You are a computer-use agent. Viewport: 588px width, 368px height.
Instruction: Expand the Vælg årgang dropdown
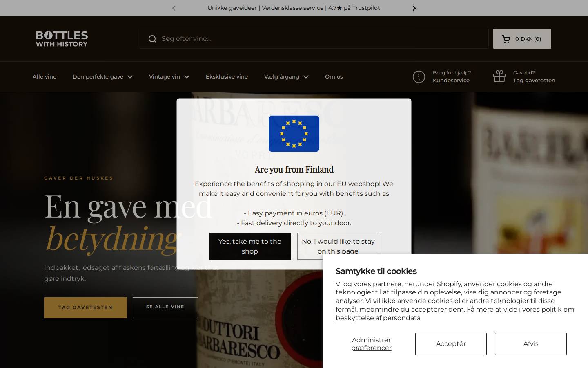pos(286,76)
